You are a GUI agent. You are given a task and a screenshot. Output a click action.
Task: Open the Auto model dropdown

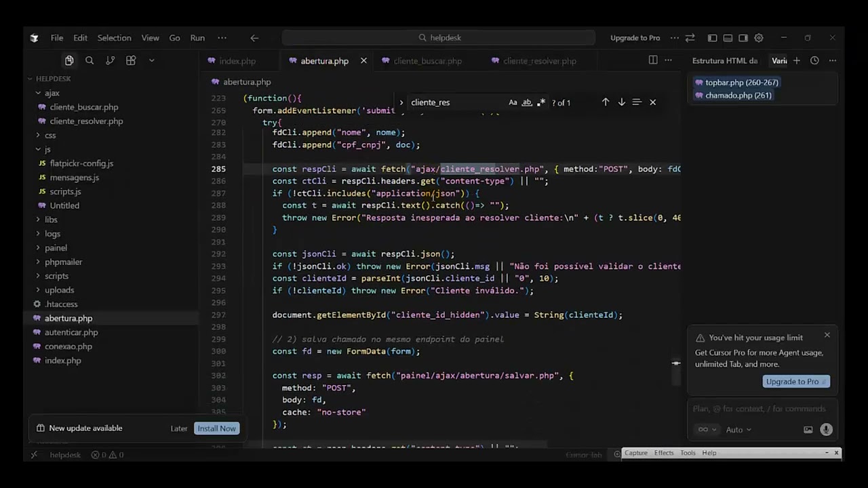click(738, 430)
